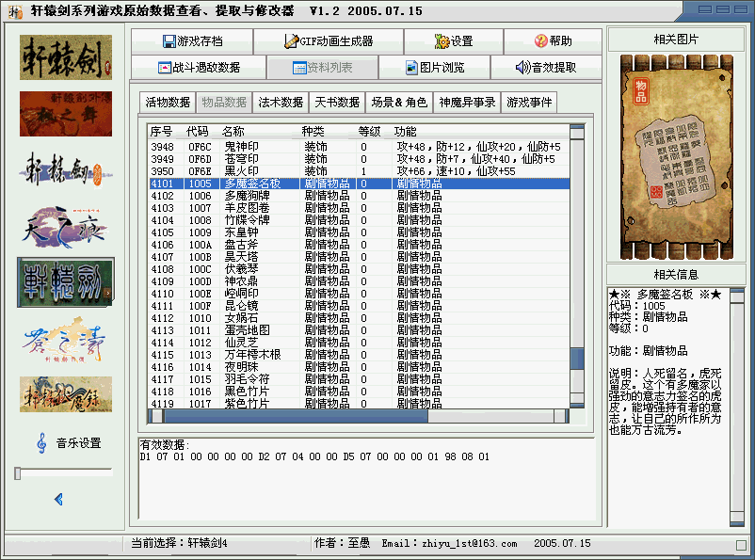755x560 pixels.
Task: Select row 盘古斧
Action: 359,245
